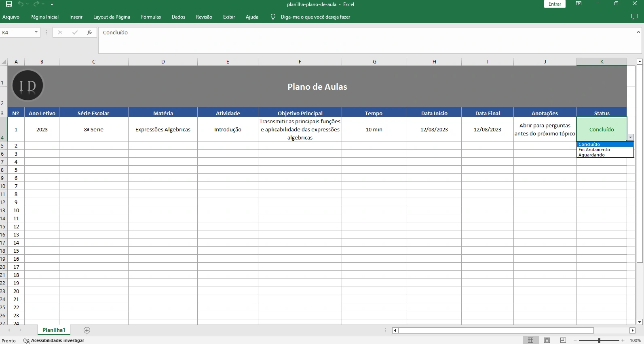Open the comments pane icon
The image size is (644, 344).
[634, 17]
